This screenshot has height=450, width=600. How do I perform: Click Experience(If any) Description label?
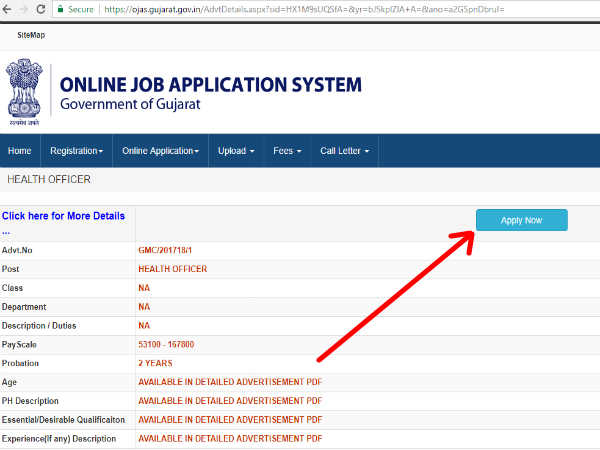point(59,439)
